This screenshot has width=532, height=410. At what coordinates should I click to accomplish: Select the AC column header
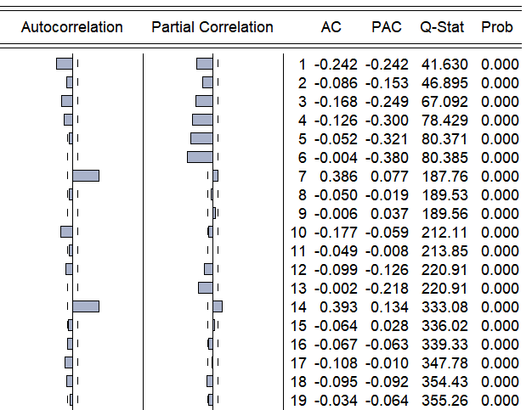point(331,27)
